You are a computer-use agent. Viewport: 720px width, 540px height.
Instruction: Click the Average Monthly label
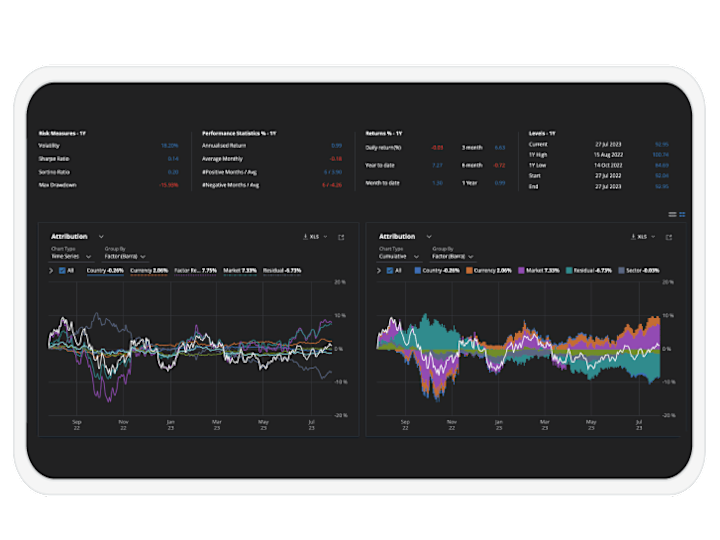tap(222, 159)
